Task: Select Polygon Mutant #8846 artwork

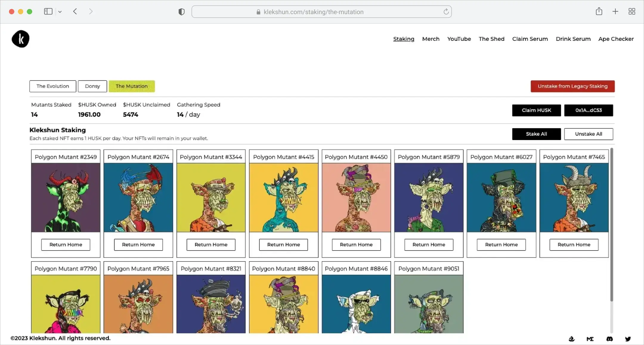Action: (x=356, y=304)
